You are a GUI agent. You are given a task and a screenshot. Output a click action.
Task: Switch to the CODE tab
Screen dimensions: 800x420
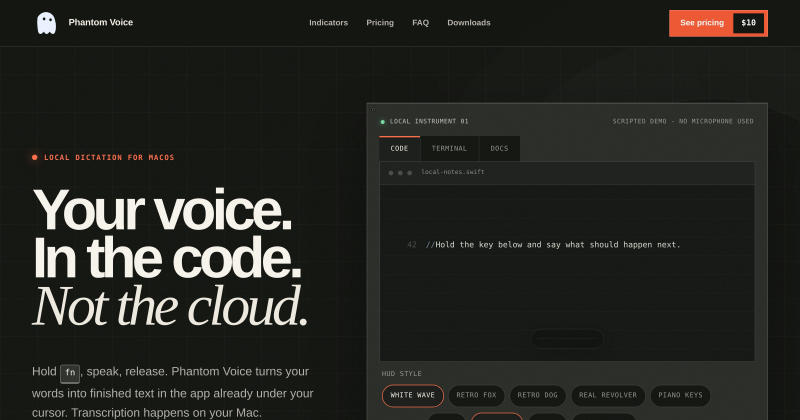(399, 149)
